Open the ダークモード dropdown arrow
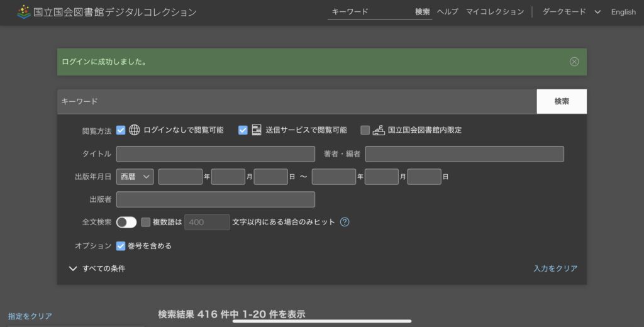This screenshot has width=644, height=327. pyautogui.click(x=597, y=12)
